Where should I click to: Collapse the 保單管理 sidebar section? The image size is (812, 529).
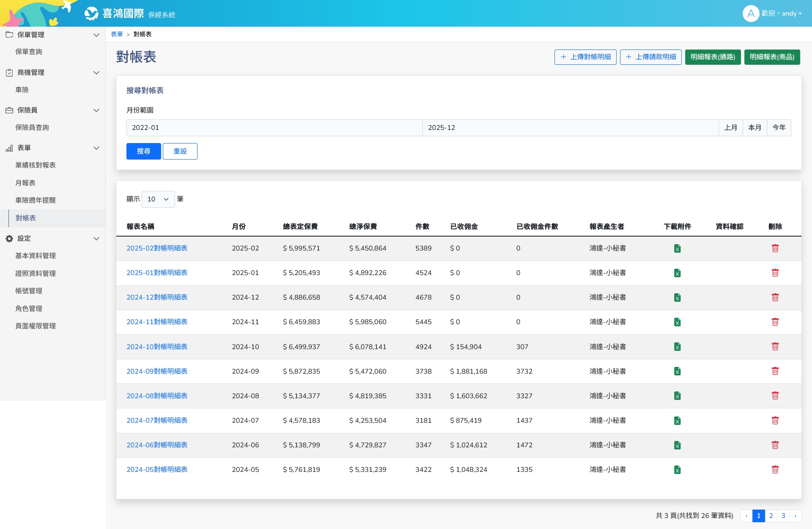coord(96,35)
